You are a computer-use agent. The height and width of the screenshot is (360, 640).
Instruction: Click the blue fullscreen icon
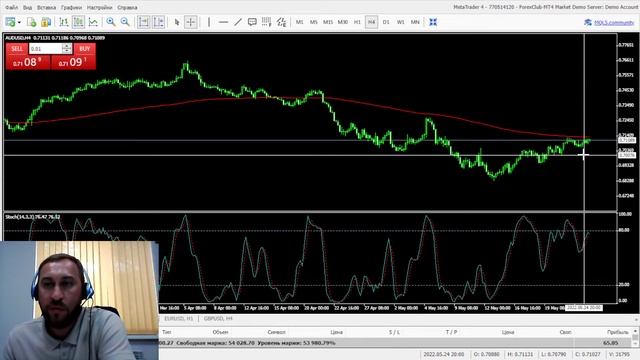coord(433,22)
